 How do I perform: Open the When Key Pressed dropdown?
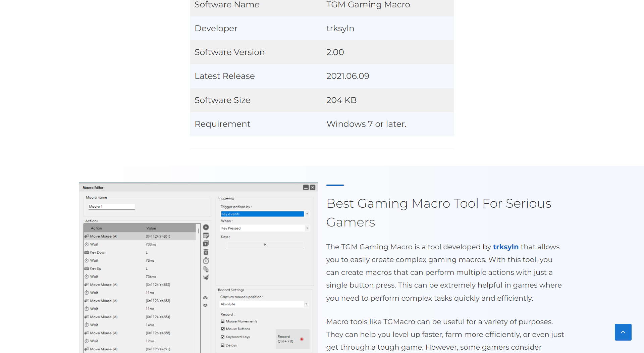pos(265,228)
